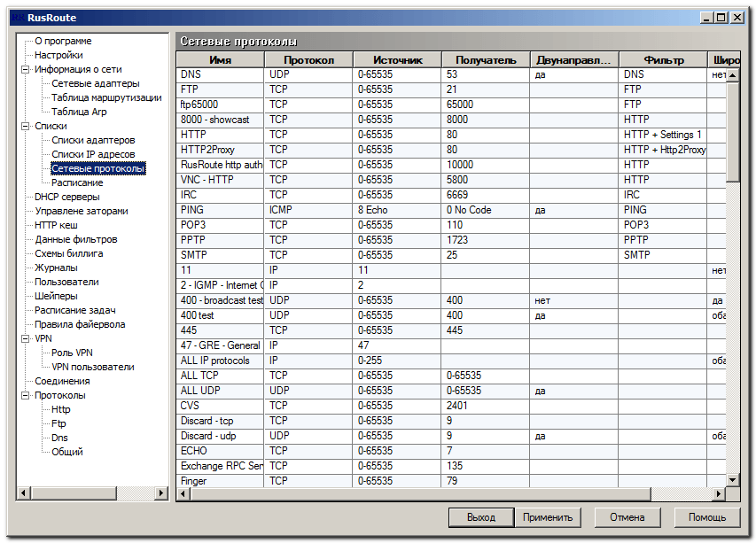Viewport: 756px width, 543px height.
Task: Sort by the Получатель column header
Action: [x=486, y=60]
